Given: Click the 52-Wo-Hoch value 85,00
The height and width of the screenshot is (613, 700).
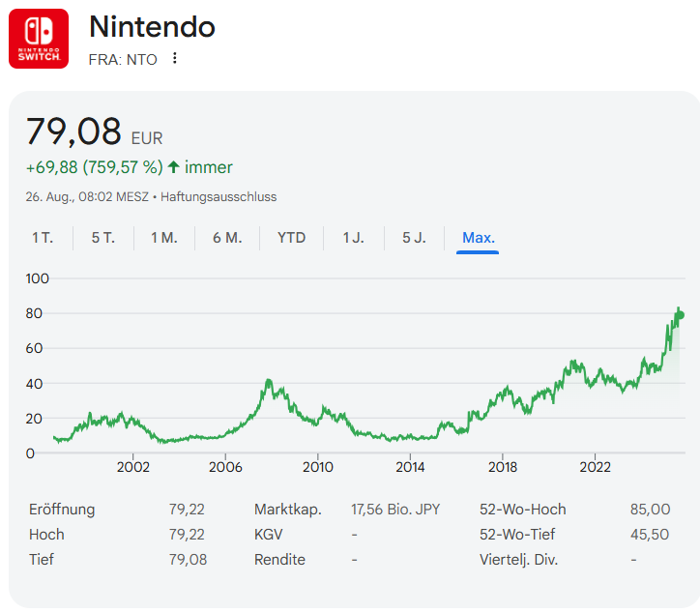Looking at the screenshot, I should click(649, 510).
